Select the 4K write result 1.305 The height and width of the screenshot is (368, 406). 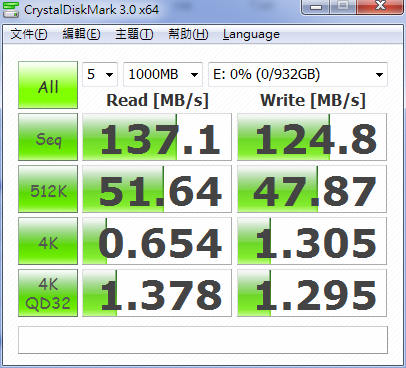point(312,241)
